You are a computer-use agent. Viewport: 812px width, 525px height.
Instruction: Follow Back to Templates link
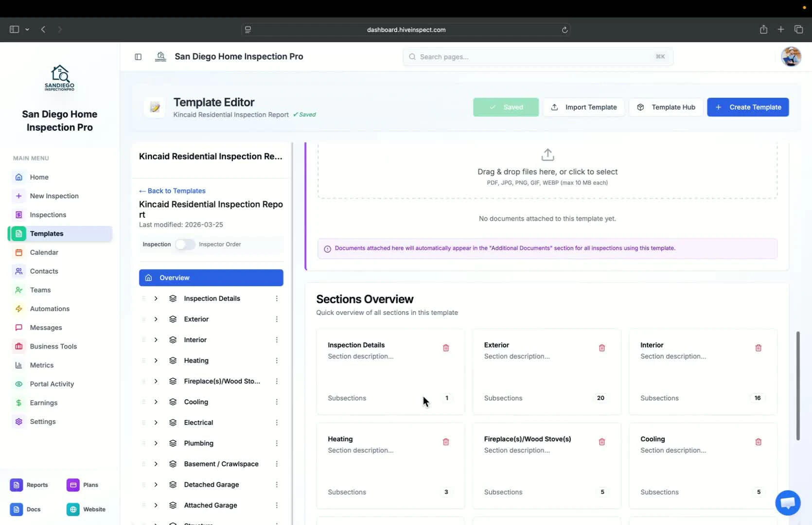172,191
